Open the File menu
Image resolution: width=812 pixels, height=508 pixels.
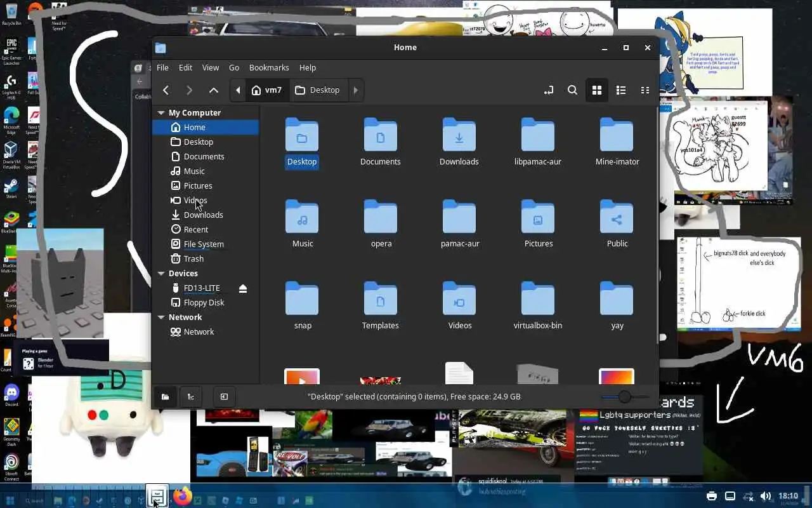tap(162, 67)
